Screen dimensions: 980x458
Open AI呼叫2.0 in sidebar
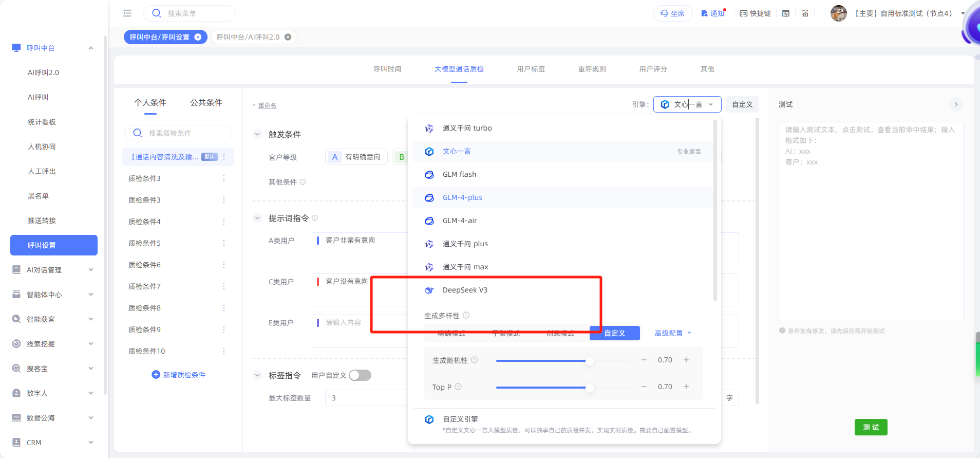coord(44,72)
